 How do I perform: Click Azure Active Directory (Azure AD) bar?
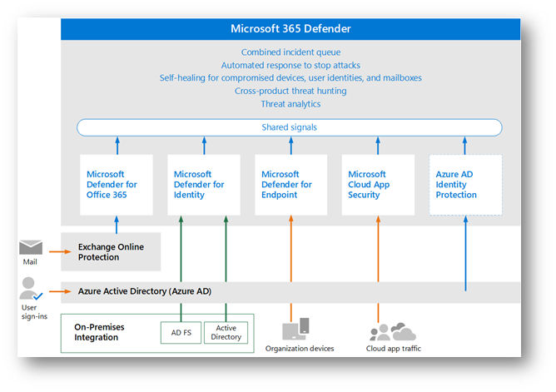(x=290, y=292)
